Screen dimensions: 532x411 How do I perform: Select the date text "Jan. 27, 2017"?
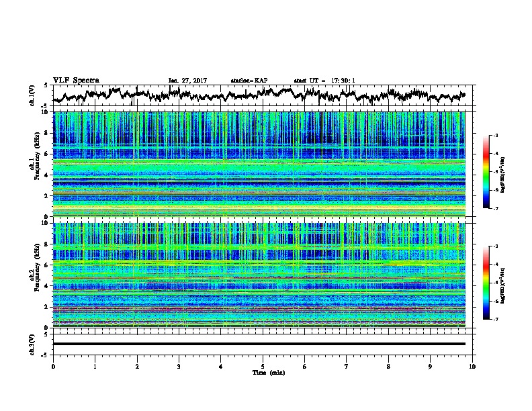tap(187, 81)
